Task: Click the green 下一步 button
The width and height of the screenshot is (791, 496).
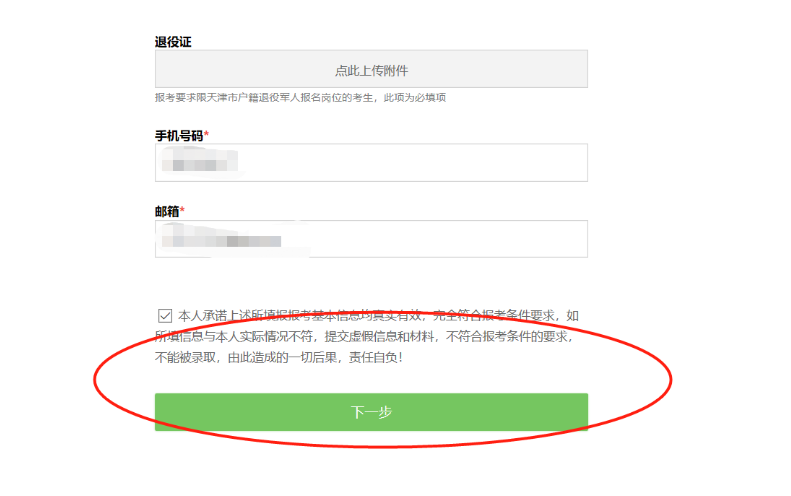Action: pos(371,412)
